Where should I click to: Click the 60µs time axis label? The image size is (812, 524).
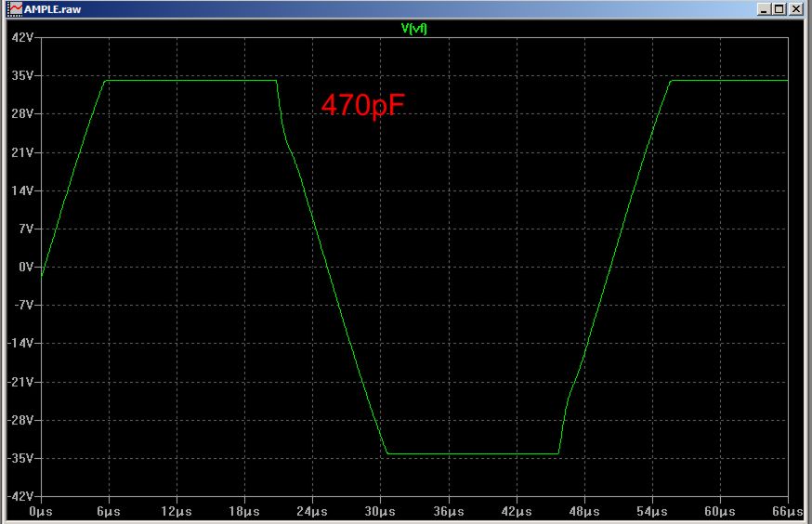point(720,512)
